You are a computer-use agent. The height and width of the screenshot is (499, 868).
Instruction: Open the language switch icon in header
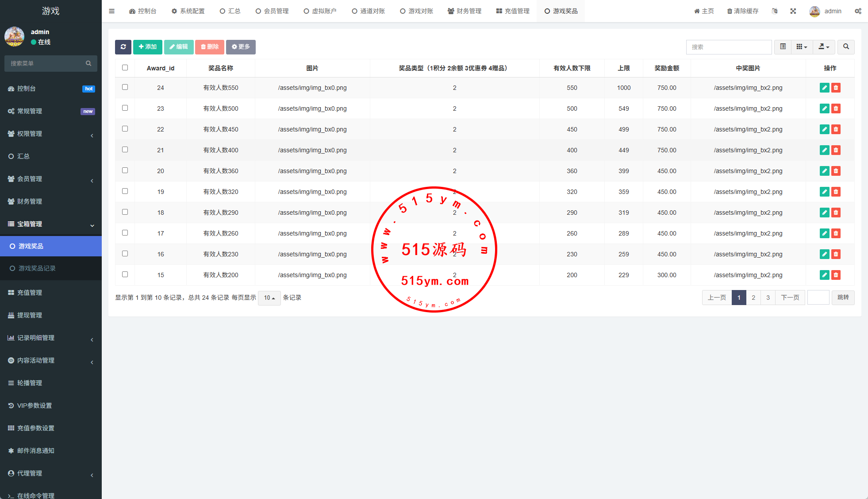coord(775,11)
